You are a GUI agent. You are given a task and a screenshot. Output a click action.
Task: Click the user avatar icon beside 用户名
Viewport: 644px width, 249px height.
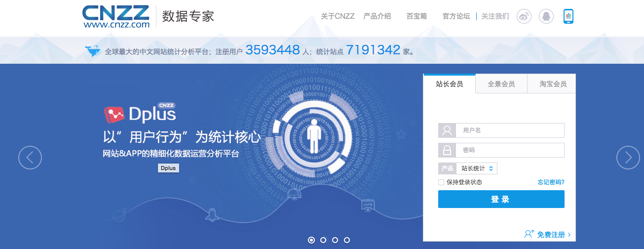(447, 130)
